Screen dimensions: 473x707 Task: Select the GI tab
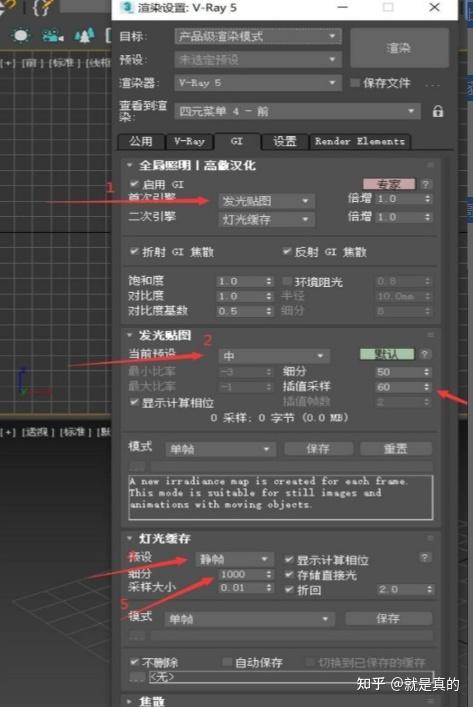click(x=237, y=141)
